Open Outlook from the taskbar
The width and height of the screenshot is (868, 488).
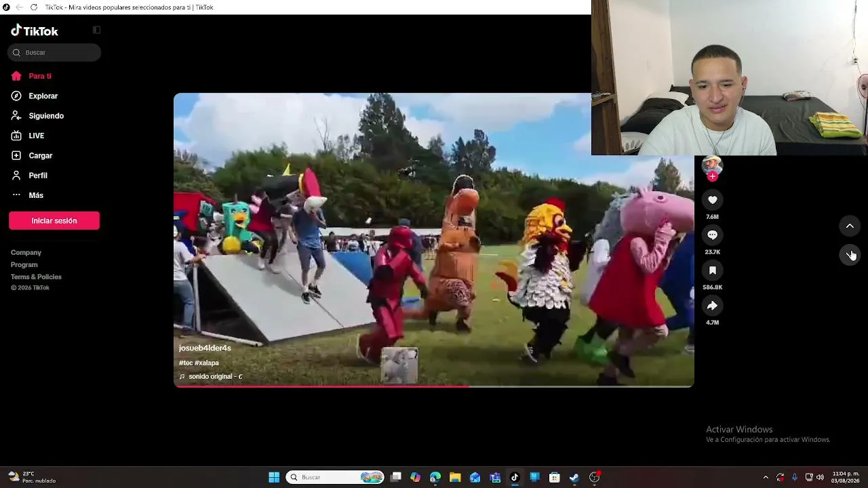pyautogui.click(x=475, y=477)
